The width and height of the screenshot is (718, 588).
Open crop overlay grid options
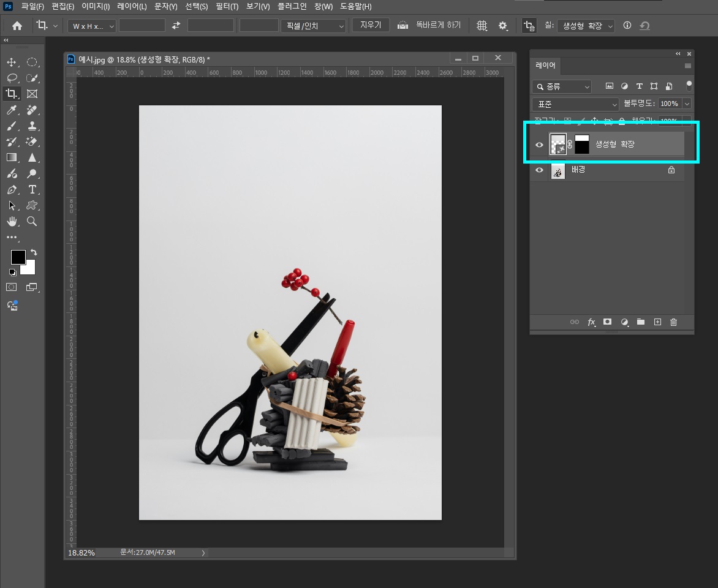click(x=482, y=26)
